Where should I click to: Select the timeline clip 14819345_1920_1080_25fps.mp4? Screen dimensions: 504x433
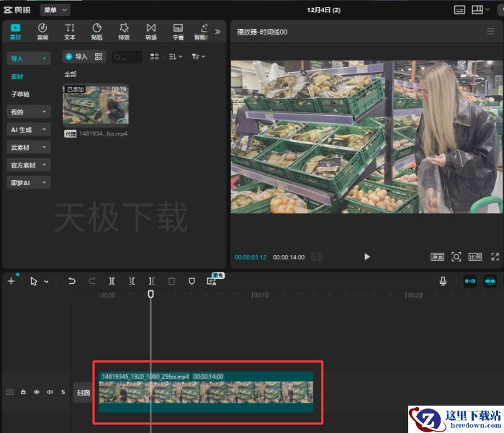[206, 392]
